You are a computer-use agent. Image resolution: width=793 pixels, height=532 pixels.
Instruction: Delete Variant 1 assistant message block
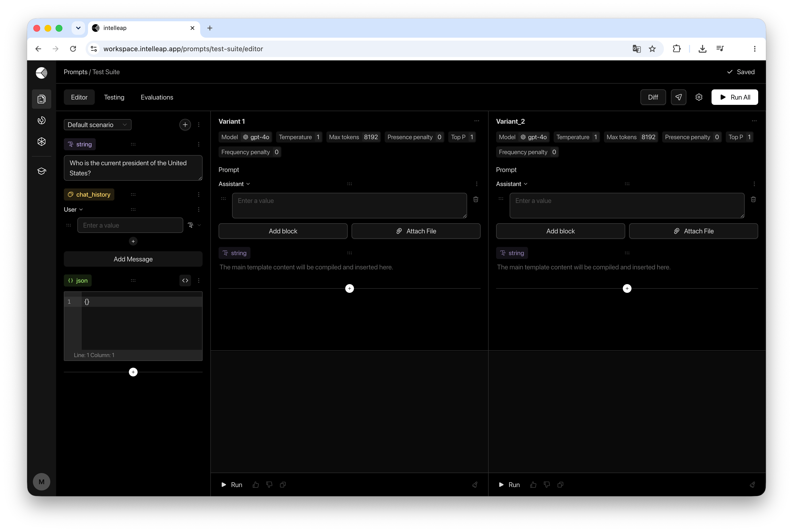click(x=476, y=200)
